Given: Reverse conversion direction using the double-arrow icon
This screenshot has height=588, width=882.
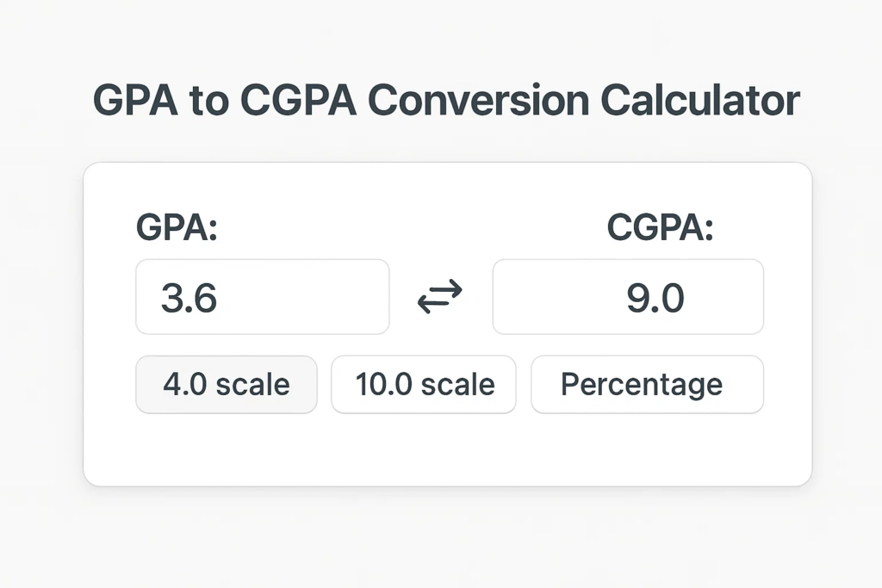Looking at the screenshot, I should [440, 297].
